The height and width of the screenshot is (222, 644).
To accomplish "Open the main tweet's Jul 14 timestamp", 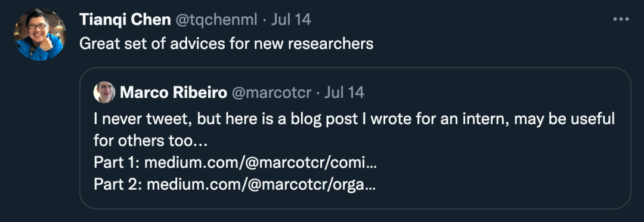I will click(x=291, y=19).
